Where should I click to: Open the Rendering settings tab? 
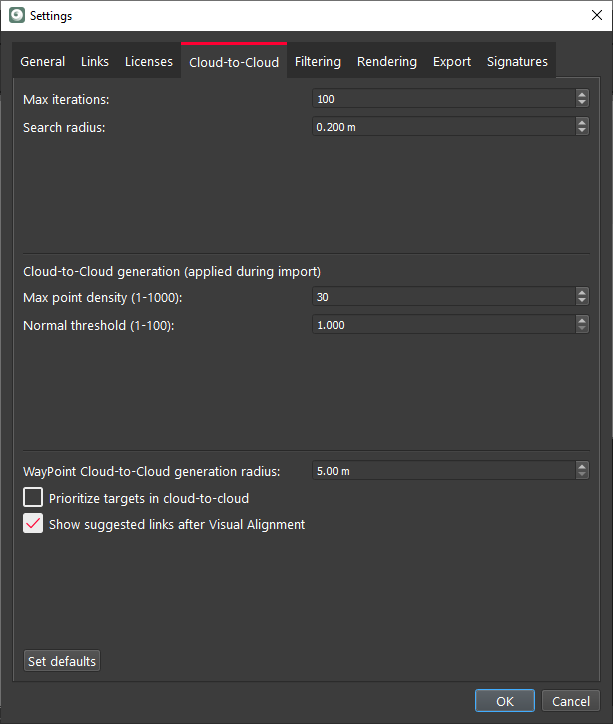click(x=386, y=62)
